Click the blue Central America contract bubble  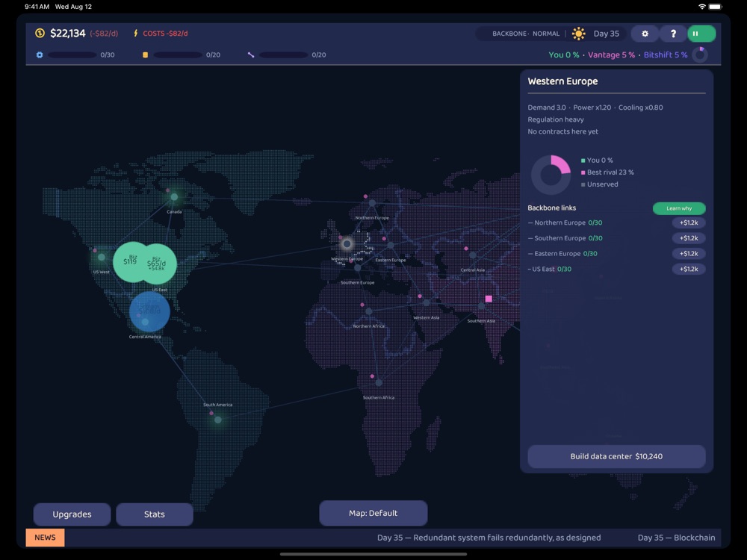pyautogui.click(x=149, y=311)
